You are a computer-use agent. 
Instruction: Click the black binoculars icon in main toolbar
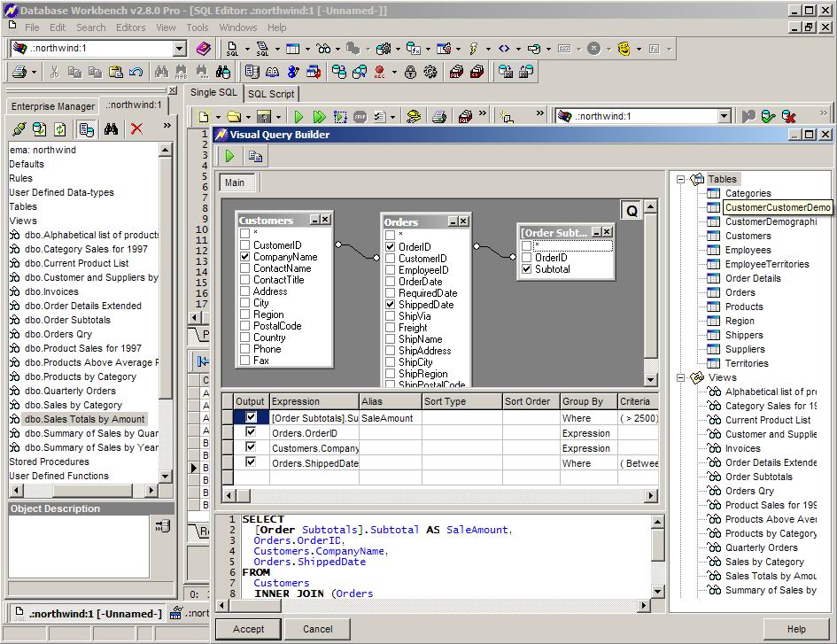(223, 72)
